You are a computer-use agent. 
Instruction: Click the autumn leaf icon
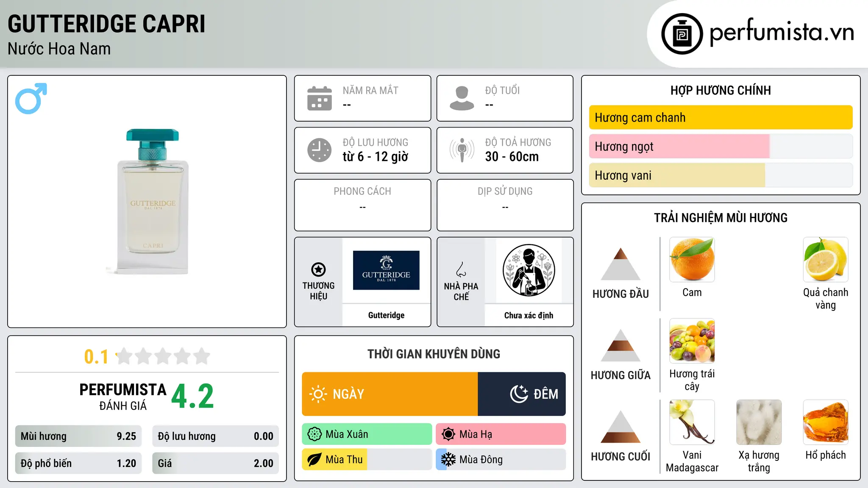pos(314,460)
